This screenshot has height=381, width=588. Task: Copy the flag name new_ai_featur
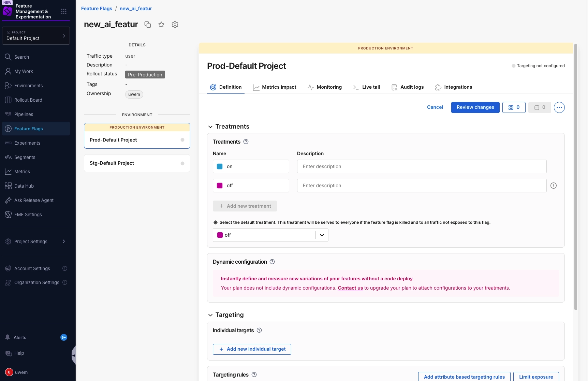(148, 25)
